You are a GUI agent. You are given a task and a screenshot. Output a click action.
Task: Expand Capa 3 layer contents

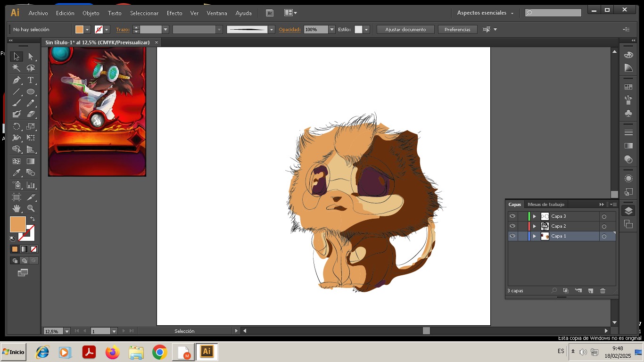pos(534,216)
